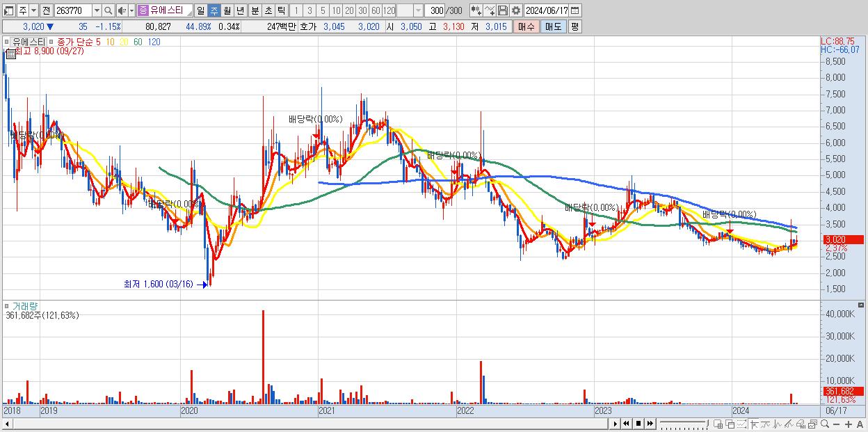Open the dropdown after the 120 interval

click(x=418, y=10)
